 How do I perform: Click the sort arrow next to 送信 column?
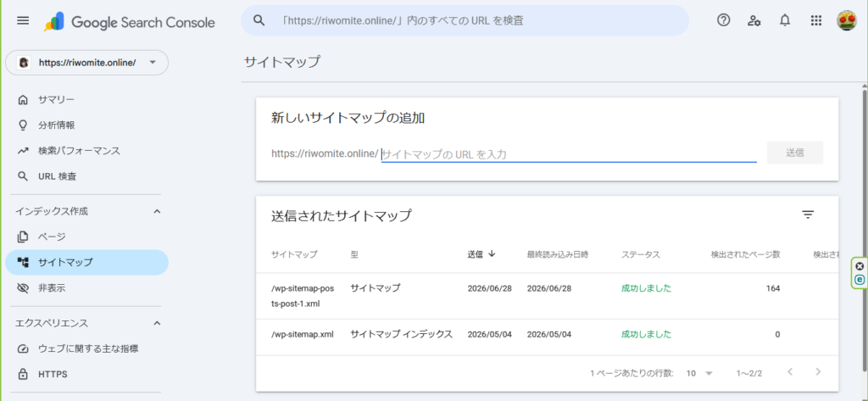pyautogui.click(x=492, y=253)
